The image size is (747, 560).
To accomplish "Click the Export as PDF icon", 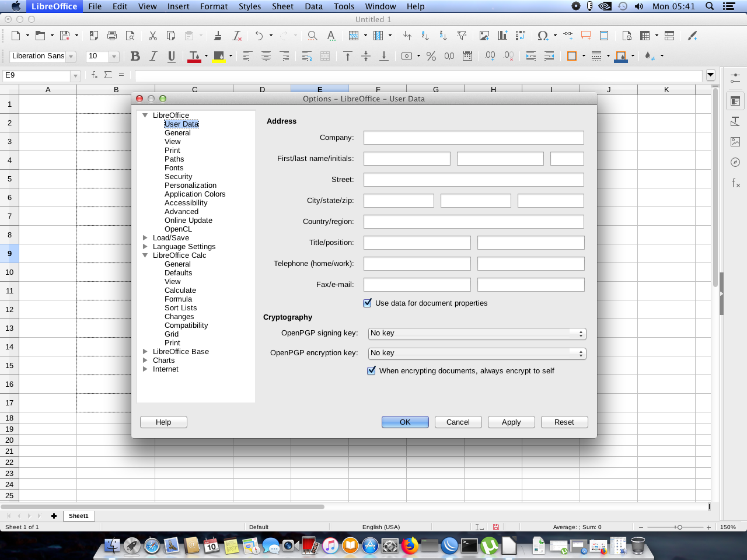I will click(94, 36).
